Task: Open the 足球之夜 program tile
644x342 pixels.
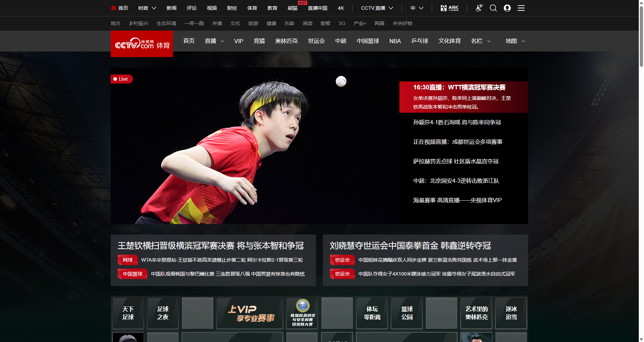Action: (163, 313)
